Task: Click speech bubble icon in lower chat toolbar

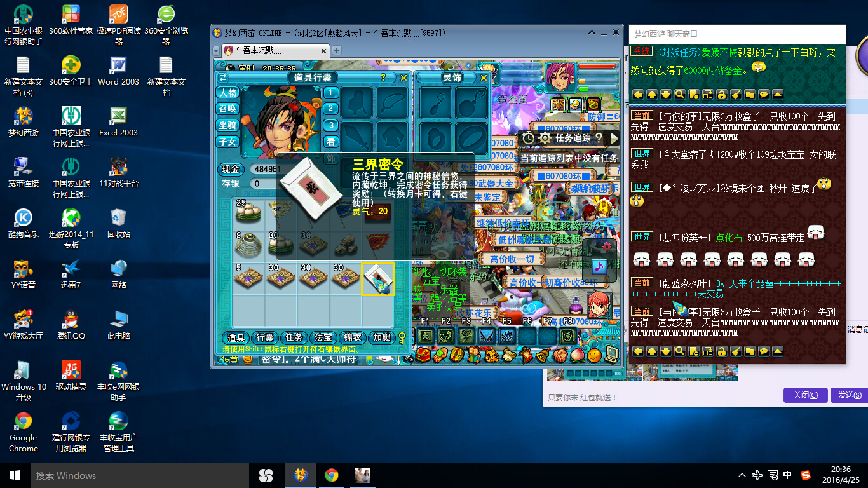Action: 763,351
